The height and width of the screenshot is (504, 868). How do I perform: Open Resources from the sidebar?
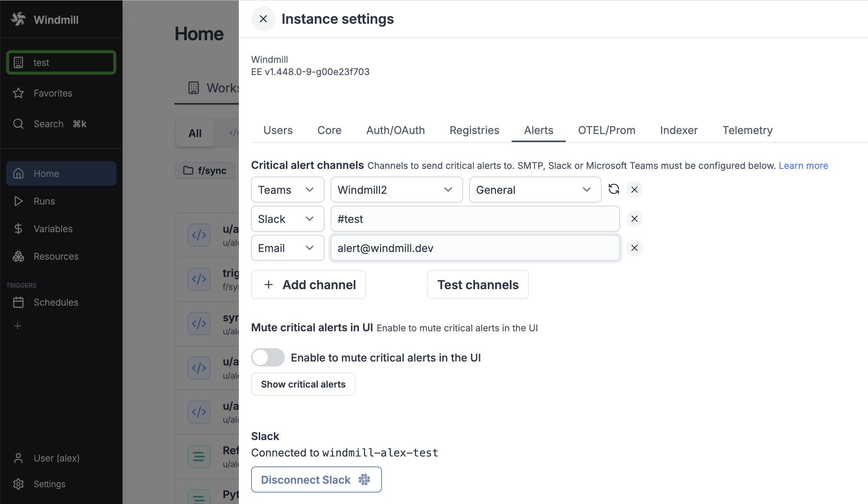click(x=56, y=256)
